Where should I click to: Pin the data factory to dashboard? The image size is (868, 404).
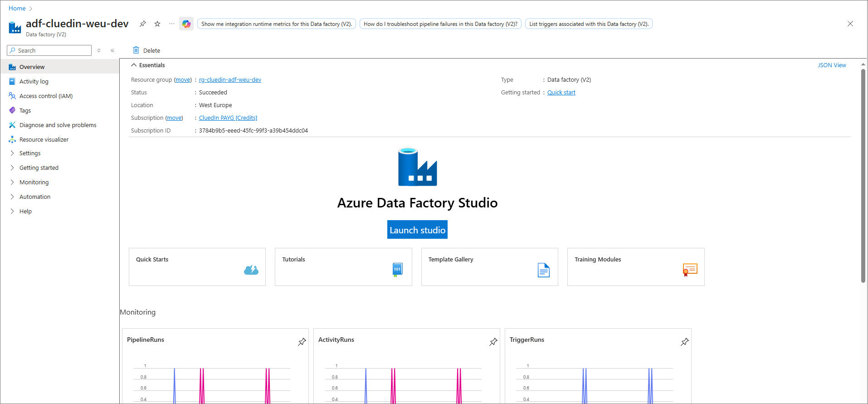click(143, 24)
